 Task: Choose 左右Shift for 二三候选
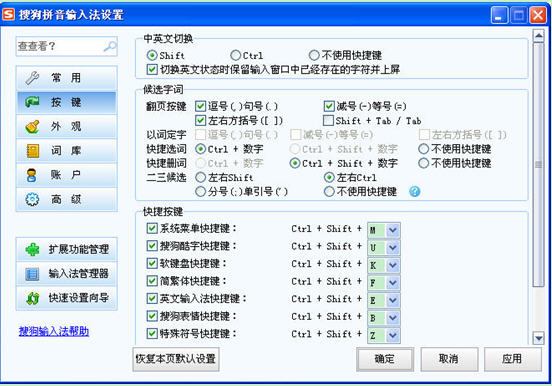[x=200, y=177]
